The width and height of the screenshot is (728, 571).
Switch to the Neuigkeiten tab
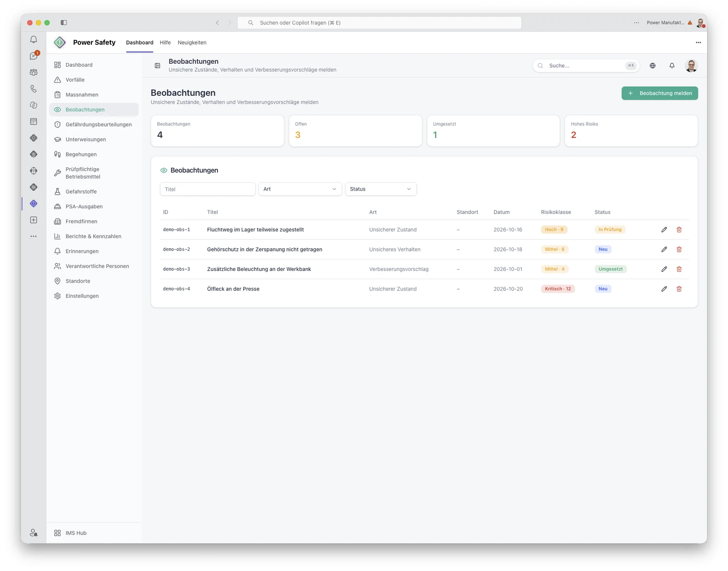tap(192, 42)
